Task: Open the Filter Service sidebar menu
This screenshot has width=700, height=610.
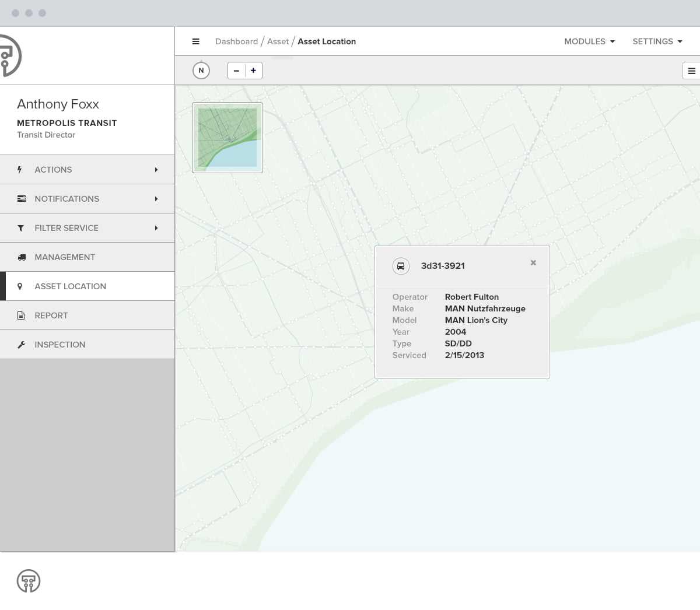Action: [87, 228]
